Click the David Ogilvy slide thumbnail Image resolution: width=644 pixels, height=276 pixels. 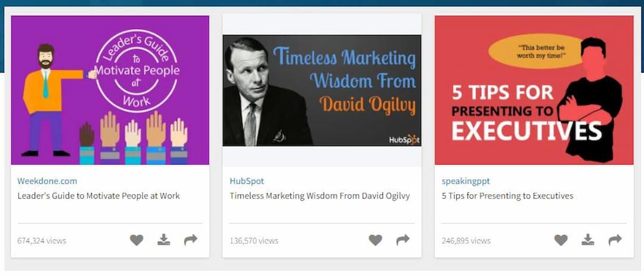322,90
